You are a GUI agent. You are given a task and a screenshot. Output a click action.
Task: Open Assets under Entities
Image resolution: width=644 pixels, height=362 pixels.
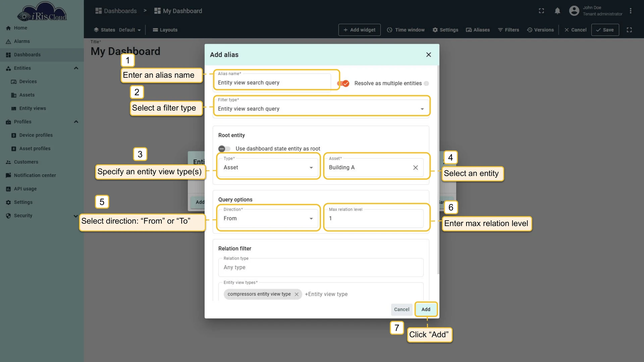click(x=42, y=95)
